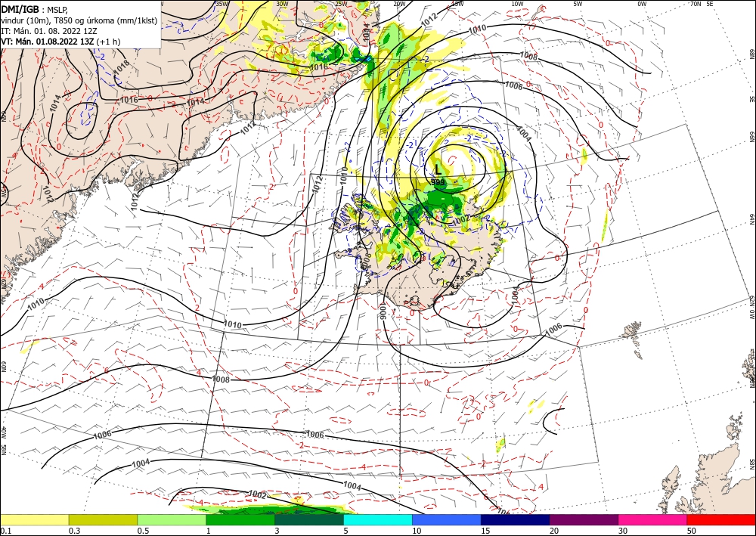Click the cyan 5–10 mm legend band
Screen dimensions: 756x536
pyautogui.click(x=378, y=519)
